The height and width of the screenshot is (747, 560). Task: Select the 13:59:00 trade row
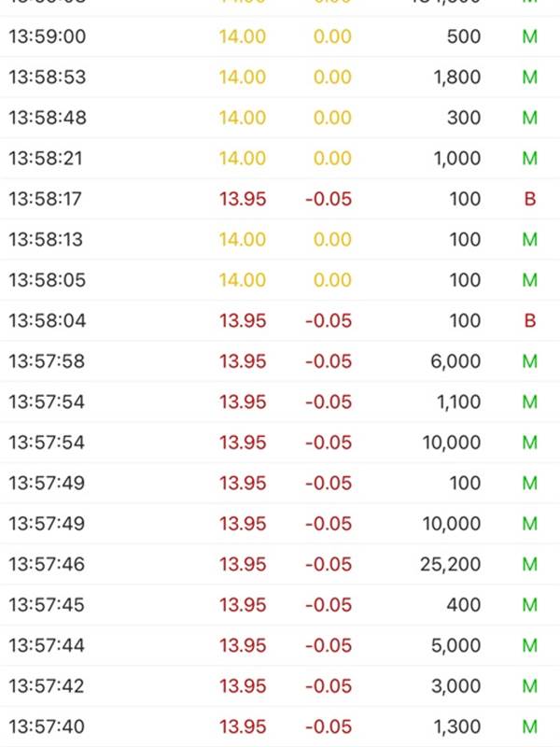point(280,36)
